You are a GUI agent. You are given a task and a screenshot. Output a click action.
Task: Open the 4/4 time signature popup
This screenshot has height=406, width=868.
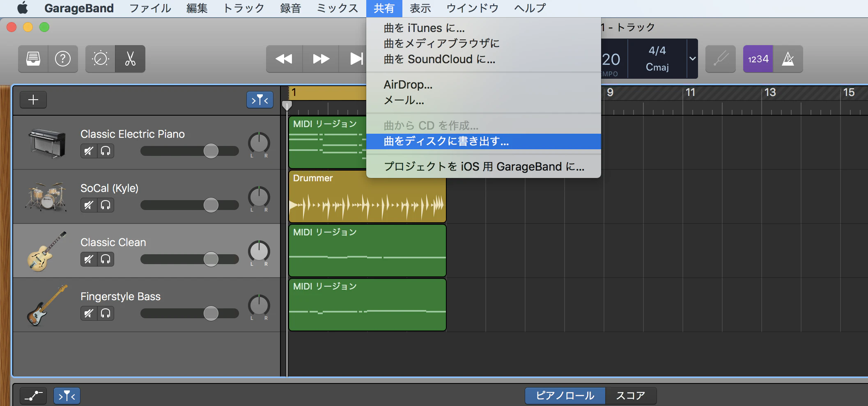[x=657, y=50]
